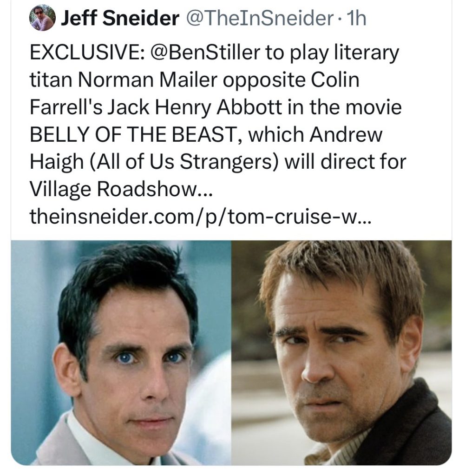View the left photo of dark-haired man

[x=121, y=353]
